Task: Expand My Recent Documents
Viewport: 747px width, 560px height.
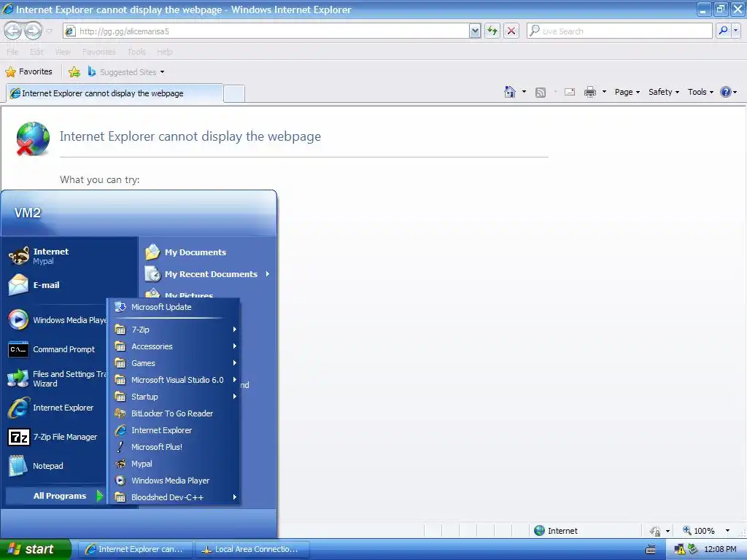Action: point(208,274)
